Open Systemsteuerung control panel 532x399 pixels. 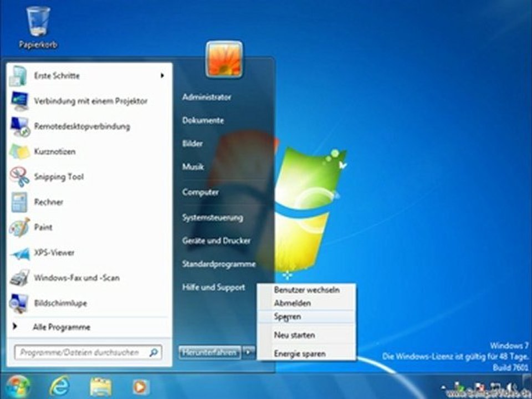[x=212, y=218]
